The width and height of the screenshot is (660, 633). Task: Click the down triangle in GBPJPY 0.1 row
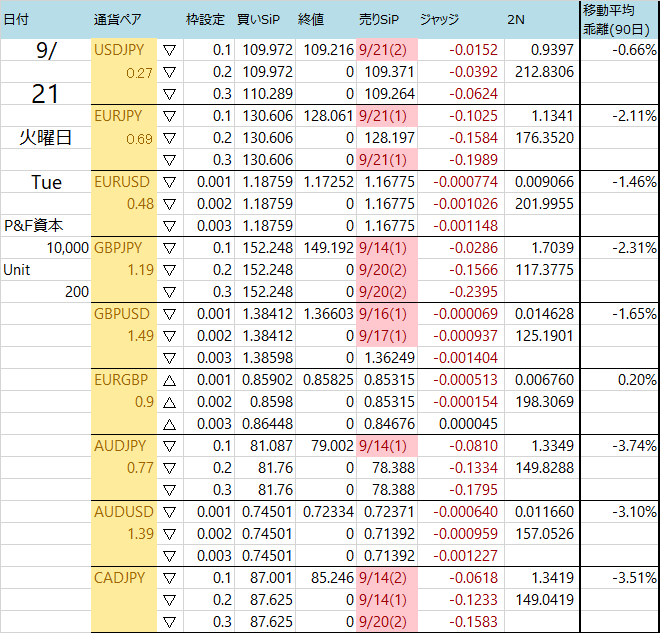point(169,248)
